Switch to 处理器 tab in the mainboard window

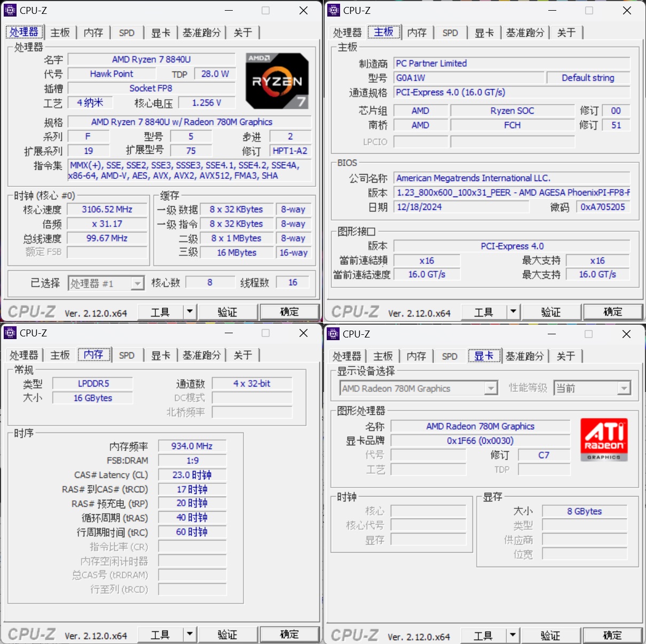coord(347,33)
